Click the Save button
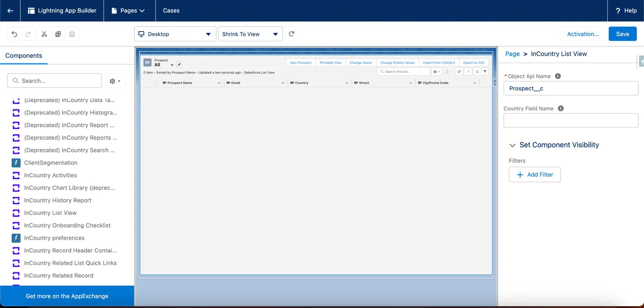This screenshot has width=644, height=308. (622, 34)
